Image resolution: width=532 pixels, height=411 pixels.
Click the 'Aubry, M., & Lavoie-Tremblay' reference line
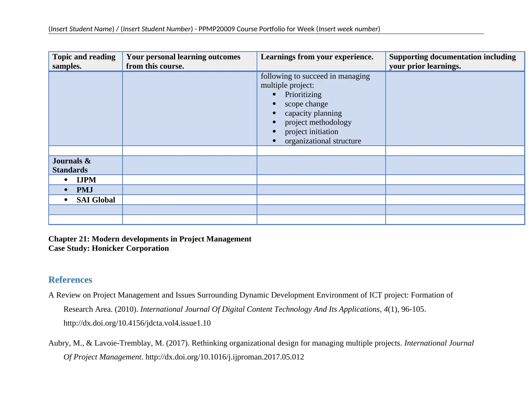[261, 343]
